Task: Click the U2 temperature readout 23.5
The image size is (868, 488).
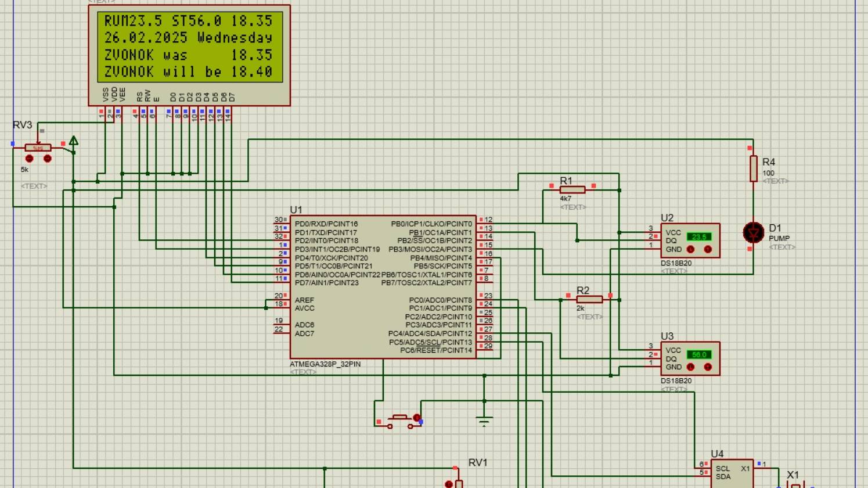Action: 699,236
